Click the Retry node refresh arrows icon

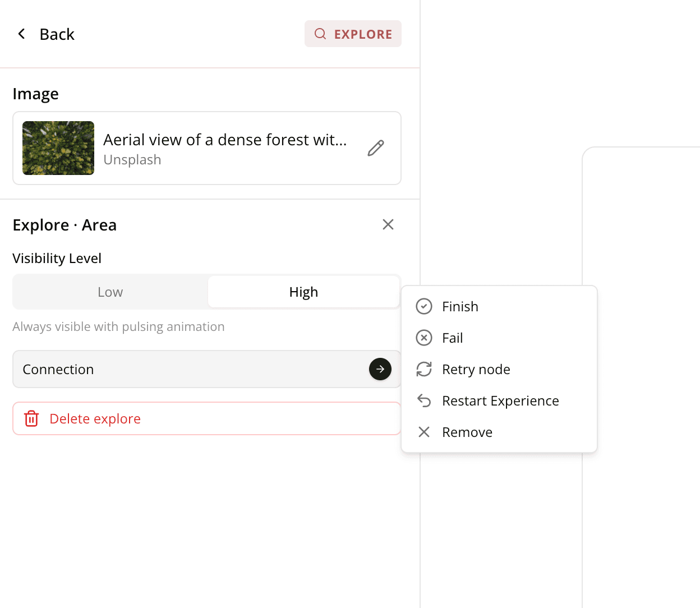424,369
